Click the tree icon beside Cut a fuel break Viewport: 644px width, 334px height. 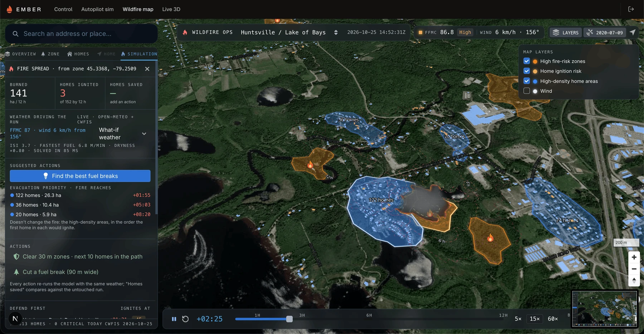16,272
